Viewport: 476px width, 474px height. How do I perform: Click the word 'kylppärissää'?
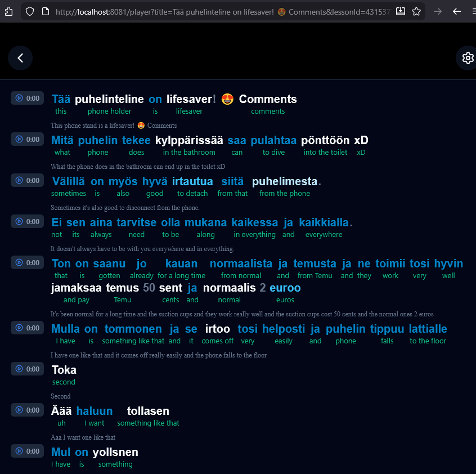(189, 140)
